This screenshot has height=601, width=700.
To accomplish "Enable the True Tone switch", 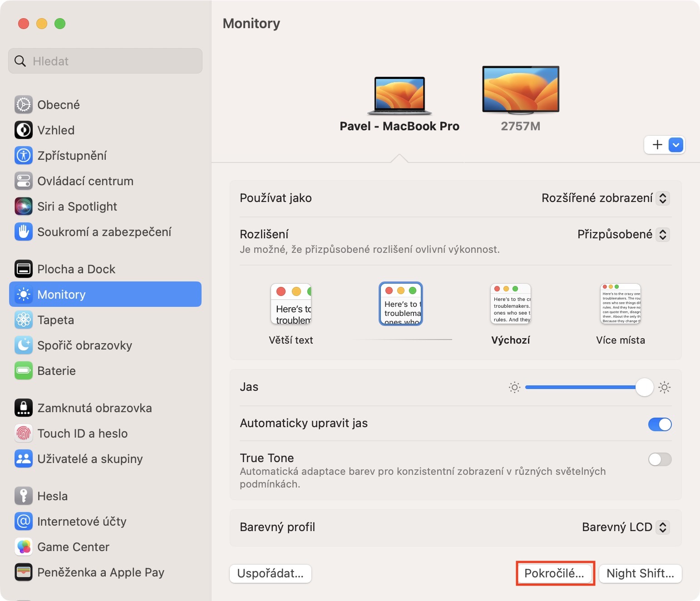I will [x=660, y=459].
